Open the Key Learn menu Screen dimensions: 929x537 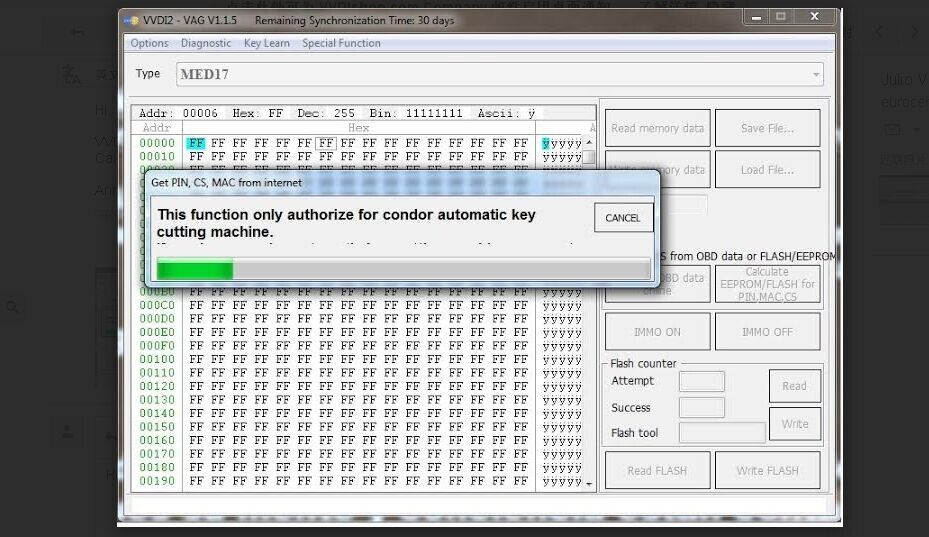coord(267,43)
